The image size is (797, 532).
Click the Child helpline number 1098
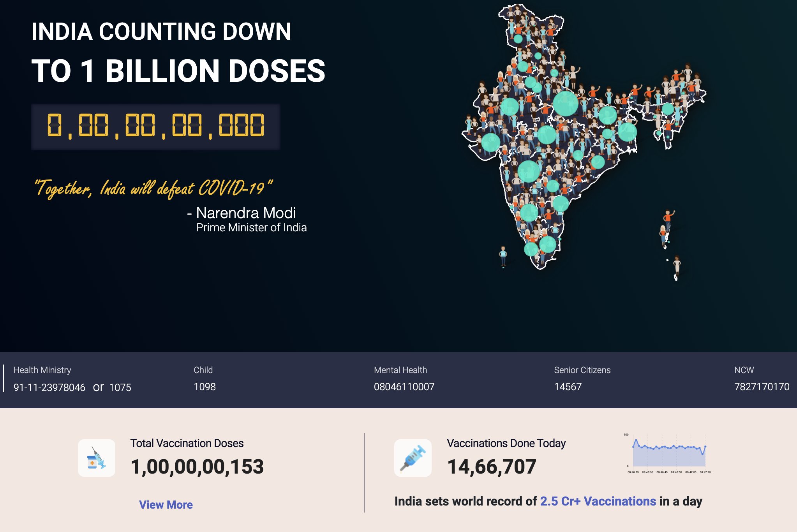click(205, 387)
